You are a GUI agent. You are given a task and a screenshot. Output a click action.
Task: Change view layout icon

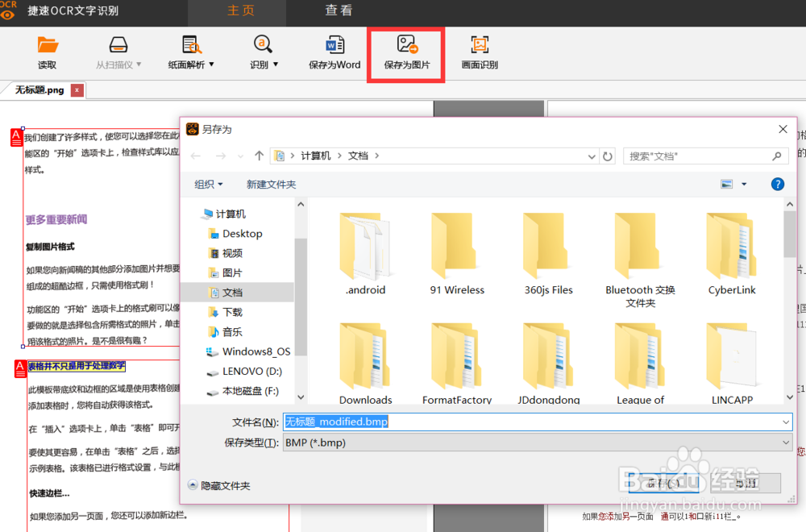726,184
